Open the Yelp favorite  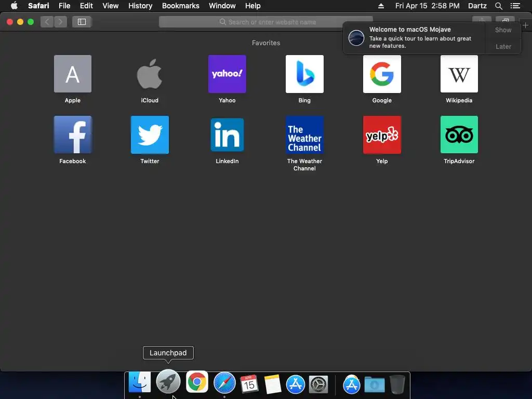(x=382, y=135)
